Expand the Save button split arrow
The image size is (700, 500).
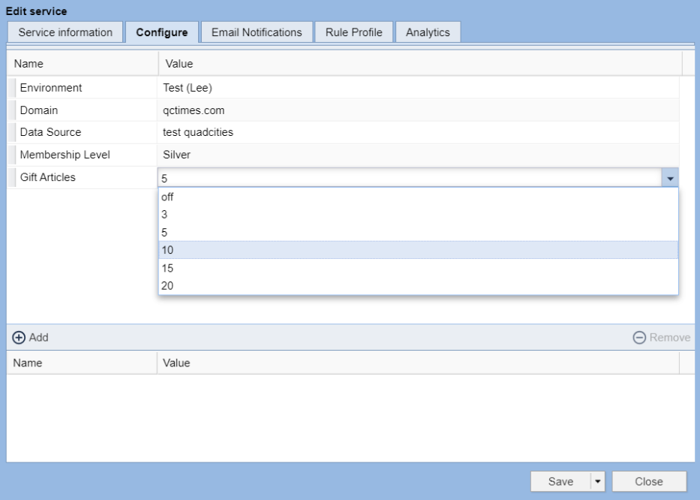(598, 482)
